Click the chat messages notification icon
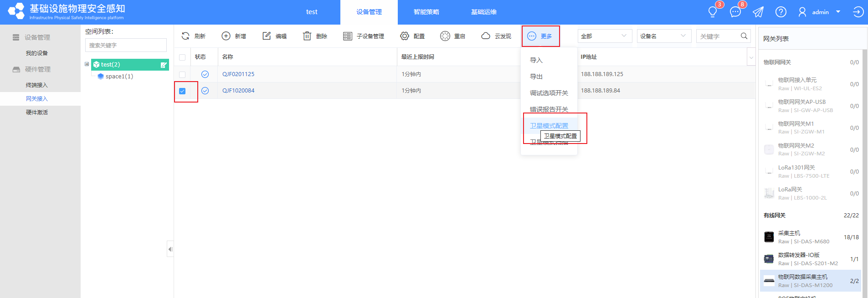868x298 pixels. point(735,12)
